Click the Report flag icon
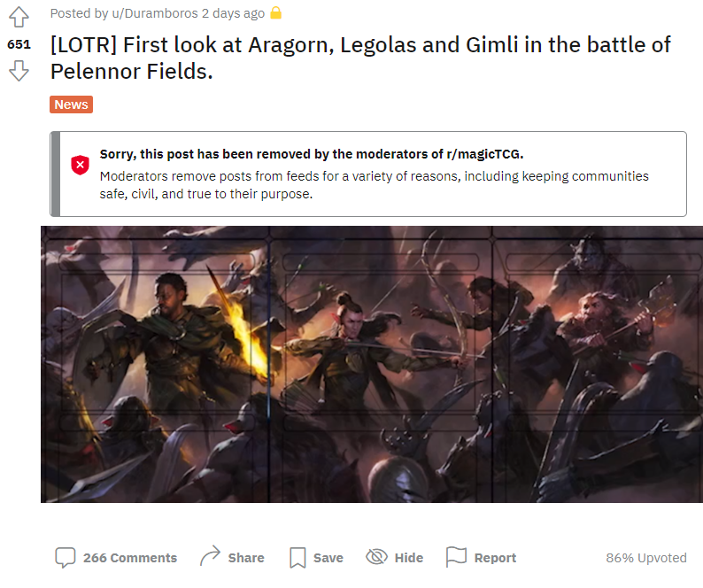This screenshot has height=588, width=703. pyautogui.click(x=456, y=557)
